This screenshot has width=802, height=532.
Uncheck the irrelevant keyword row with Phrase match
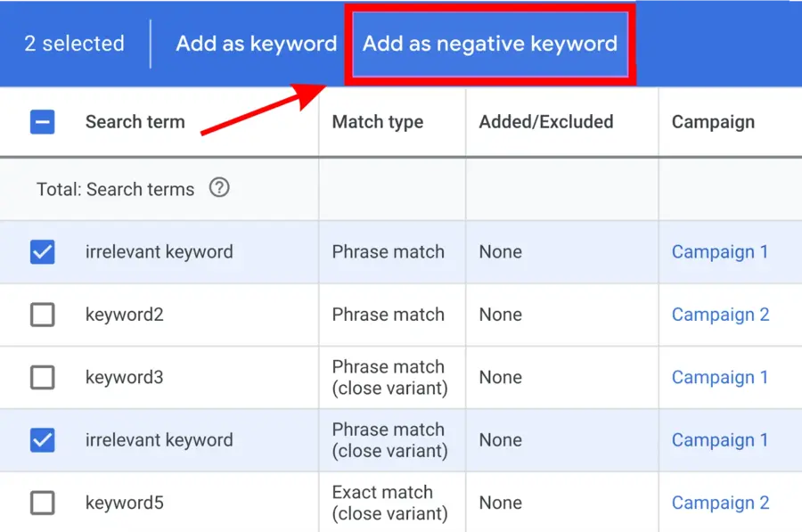click(x=43, y=251)
